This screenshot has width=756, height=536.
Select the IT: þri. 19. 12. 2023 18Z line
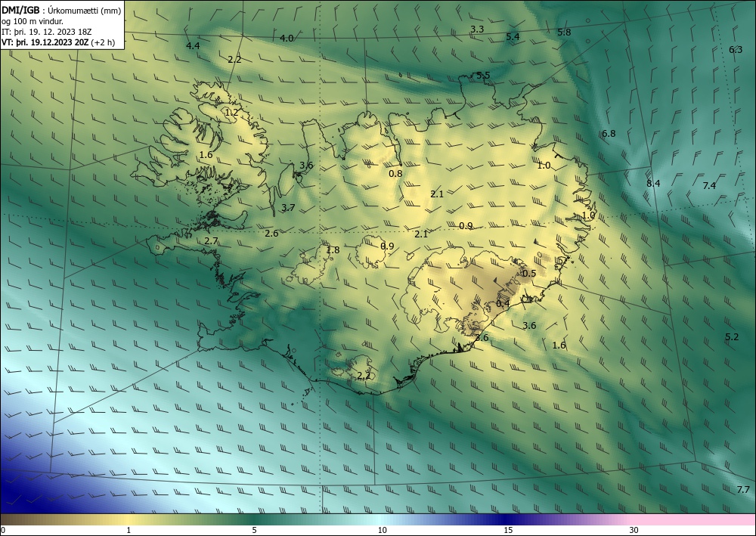pyautogui.click(x=47, y=32)
